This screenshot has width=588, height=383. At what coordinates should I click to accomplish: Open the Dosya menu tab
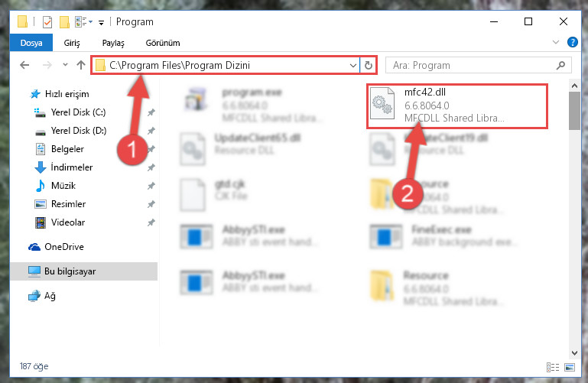pyautogui.click(x=31, y=43)
